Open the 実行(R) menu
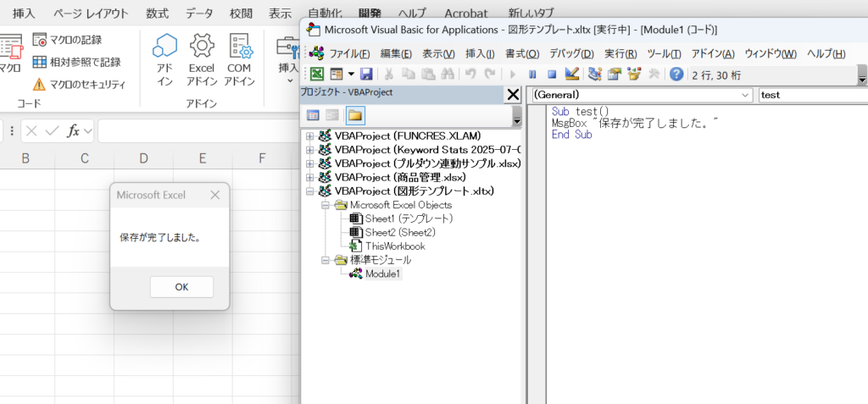 coord(620,53)
